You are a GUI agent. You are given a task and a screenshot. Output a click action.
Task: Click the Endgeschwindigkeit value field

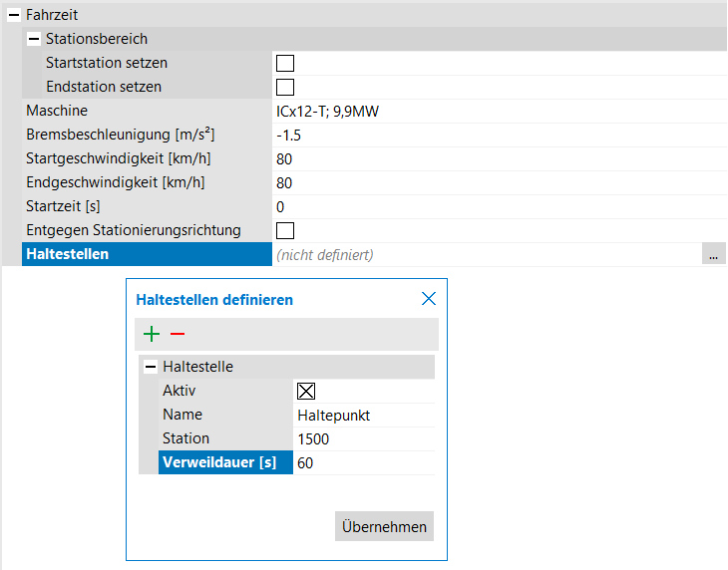499,182
